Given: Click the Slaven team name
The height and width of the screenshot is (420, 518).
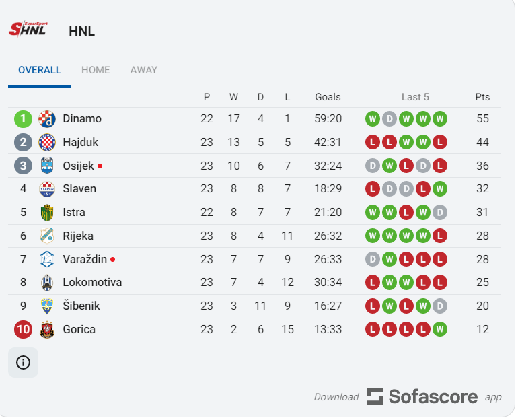Looking at the screenshot, I should (79, 190).
